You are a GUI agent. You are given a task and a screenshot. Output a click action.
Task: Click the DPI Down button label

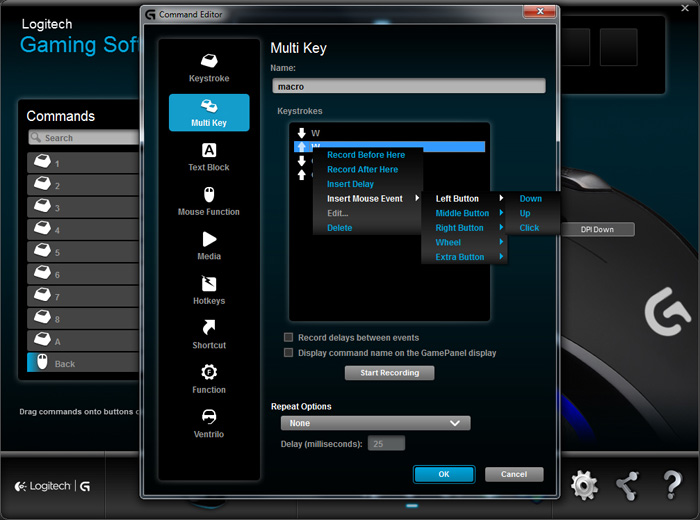click(x=597, y=229)
